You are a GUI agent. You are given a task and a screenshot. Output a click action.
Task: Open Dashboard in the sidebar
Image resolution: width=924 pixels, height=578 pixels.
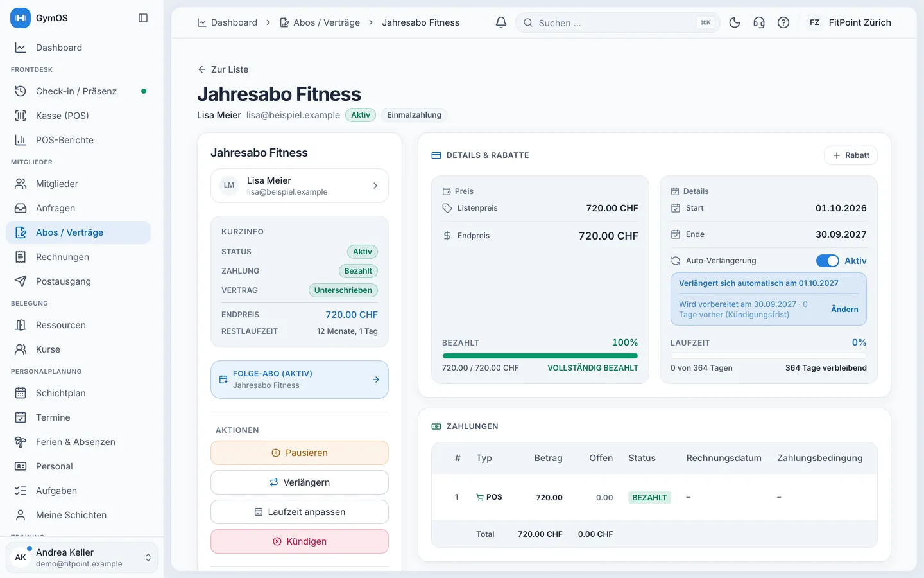78,48
